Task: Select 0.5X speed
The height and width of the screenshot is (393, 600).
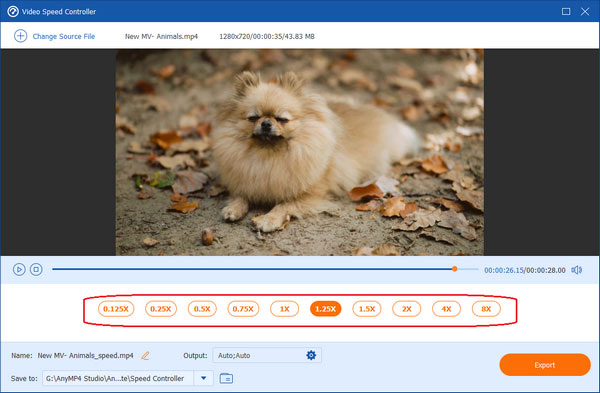Action: point(202,309)
